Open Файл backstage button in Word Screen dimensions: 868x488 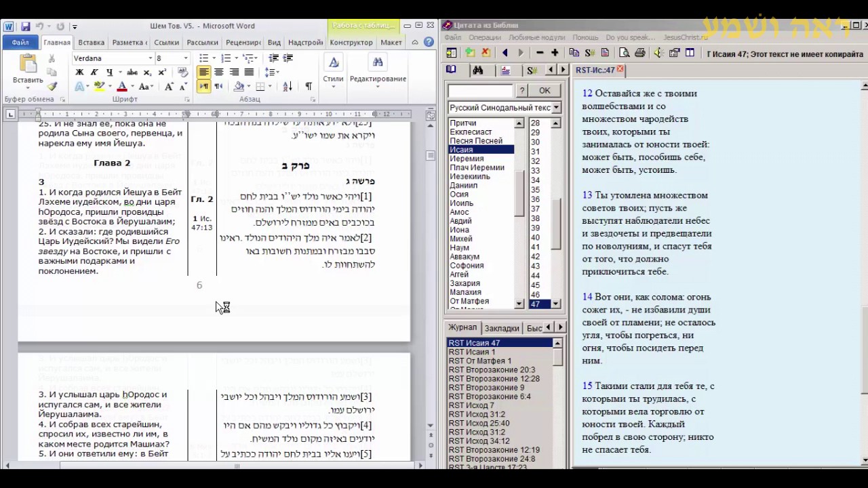(20, 42)
